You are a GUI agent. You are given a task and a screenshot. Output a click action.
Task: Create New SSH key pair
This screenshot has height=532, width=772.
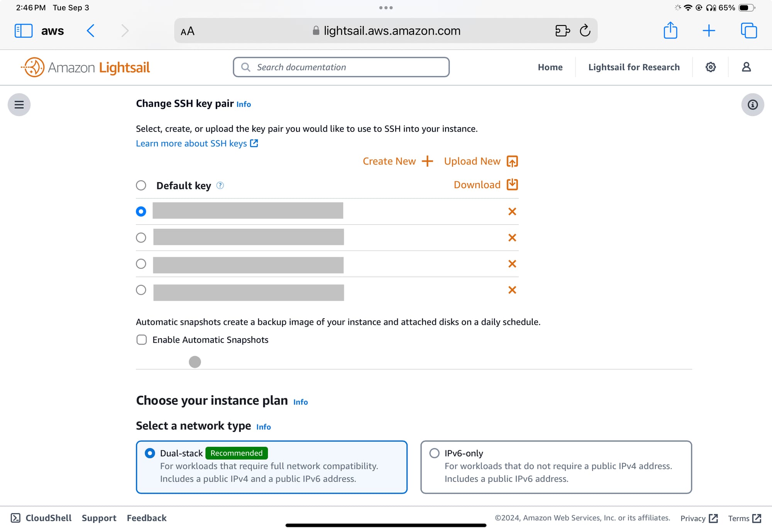tap(398, 161)
